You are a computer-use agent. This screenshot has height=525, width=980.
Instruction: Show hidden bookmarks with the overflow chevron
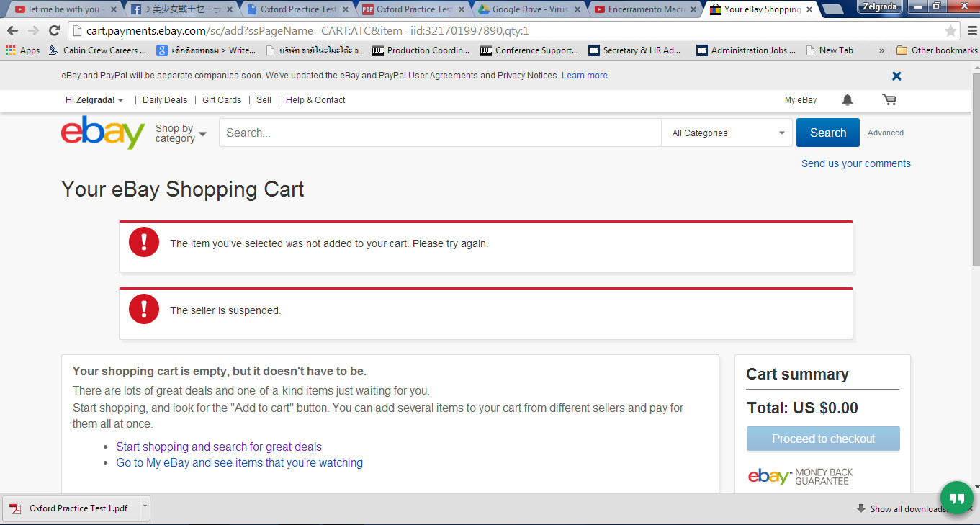[881, 50]
